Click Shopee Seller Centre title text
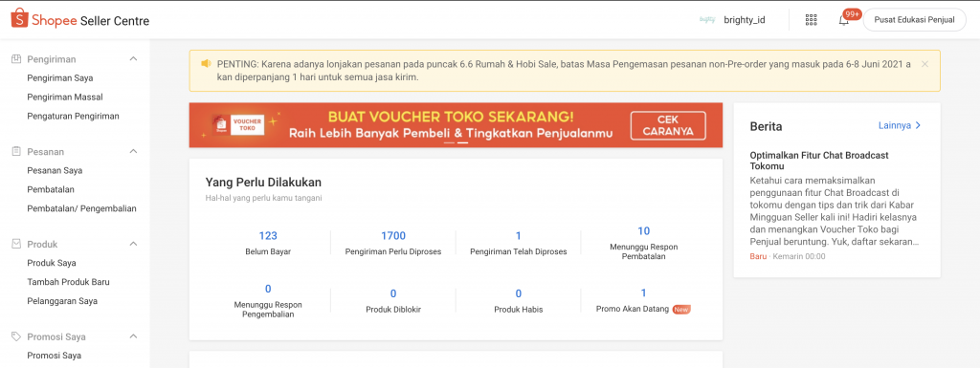Screen dimensions: 980x368 pyautogui.click(x=91, y=21)
